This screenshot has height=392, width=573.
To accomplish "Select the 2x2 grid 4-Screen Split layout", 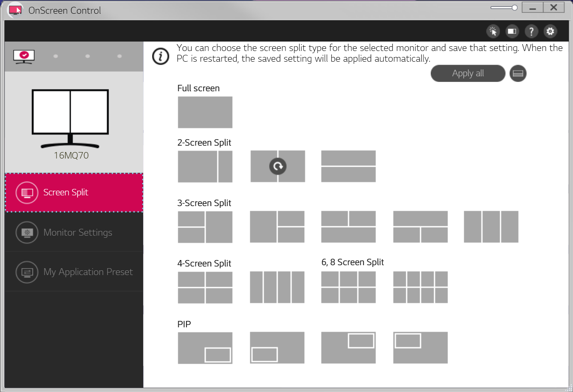I will coord(205,287).
